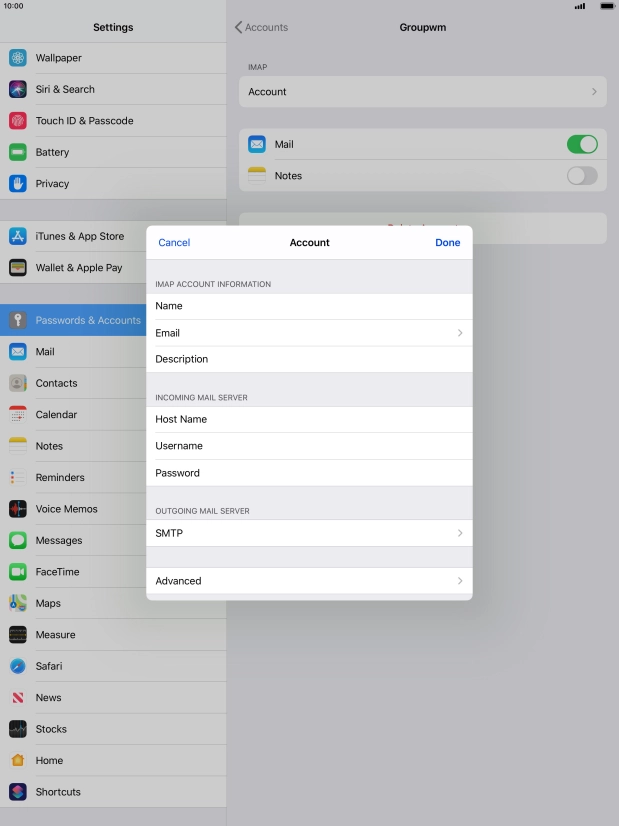Cancel the Account dialog
619x826 pixels.
[x=174, y=243]
